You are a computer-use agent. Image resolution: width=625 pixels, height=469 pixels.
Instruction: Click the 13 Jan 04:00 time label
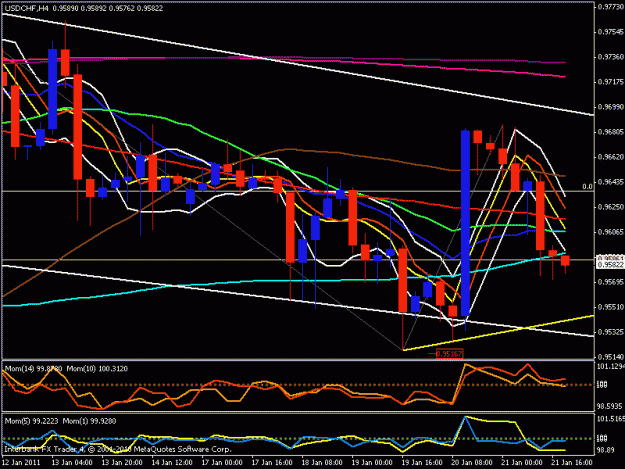[x=72, y=463]
